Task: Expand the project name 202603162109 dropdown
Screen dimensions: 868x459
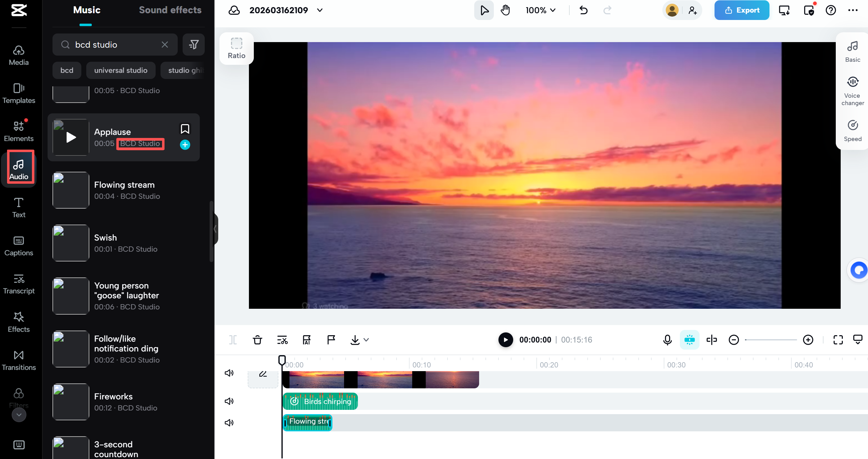Action: coord(320,10)
